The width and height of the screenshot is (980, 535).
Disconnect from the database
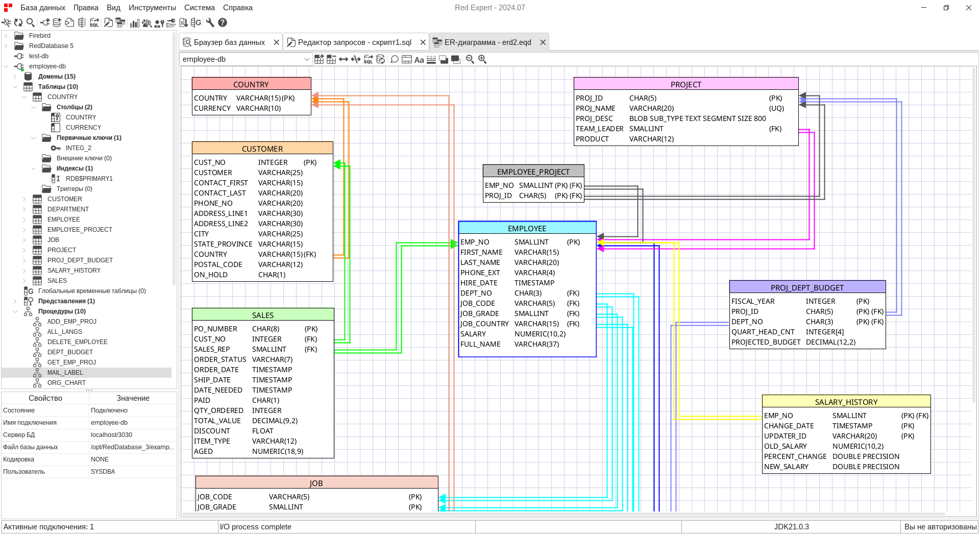(6, 22)
